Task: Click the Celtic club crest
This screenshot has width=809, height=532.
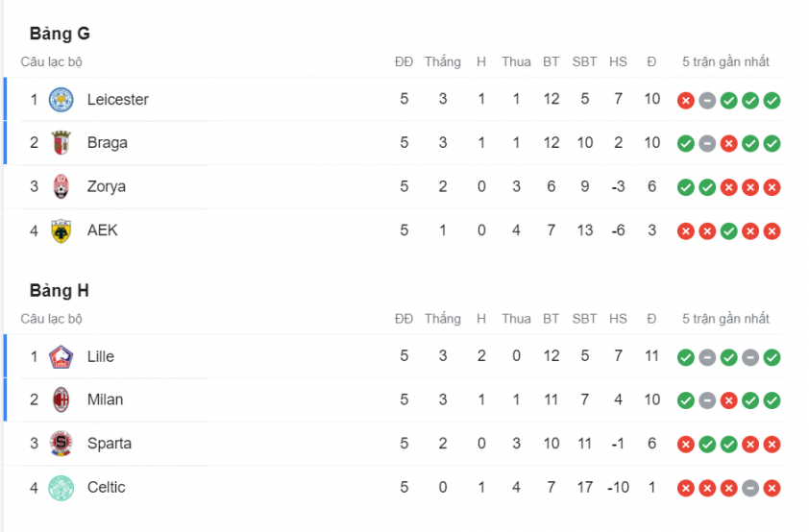Action: [x=61, y=488]
